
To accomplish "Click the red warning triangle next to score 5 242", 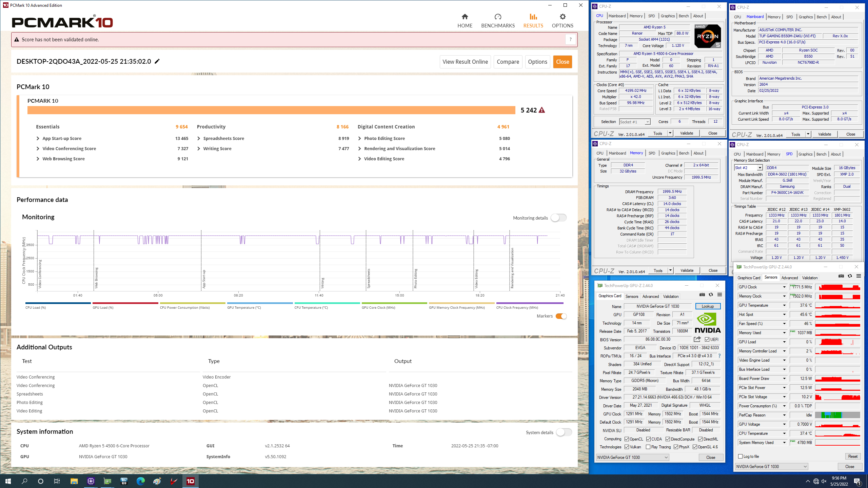I will (x=542, y=110).
